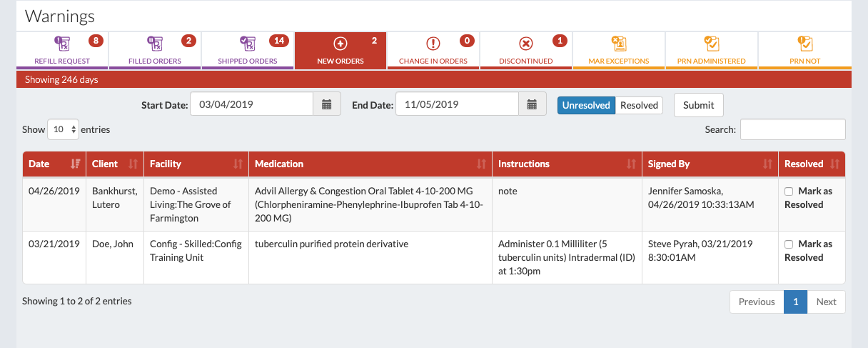Viewport: 868px width, 348px height.
Task: Click the Change in Orders exclamation icon
Action: (x=433, y=44)
